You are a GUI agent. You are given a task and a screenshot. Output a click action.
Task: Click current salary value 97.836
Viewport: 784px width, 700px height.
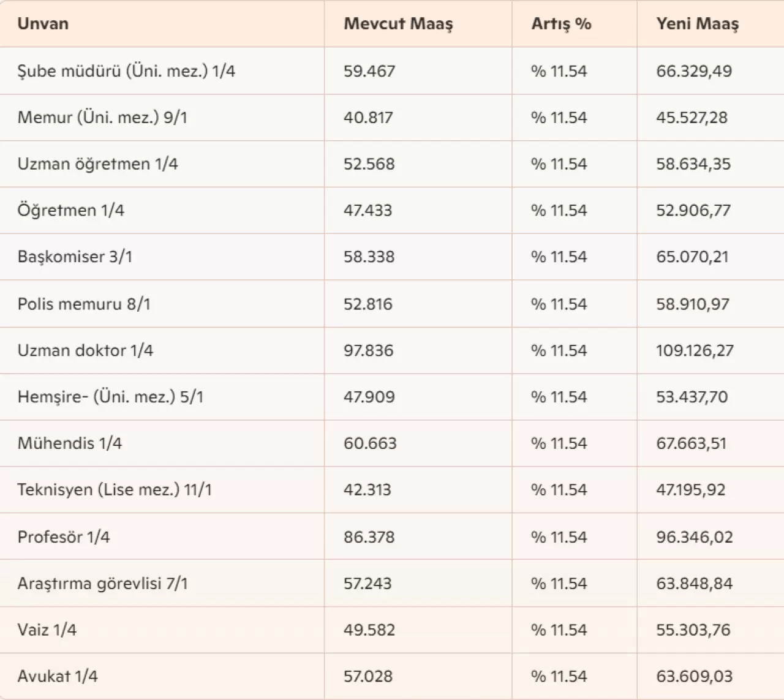369,350
